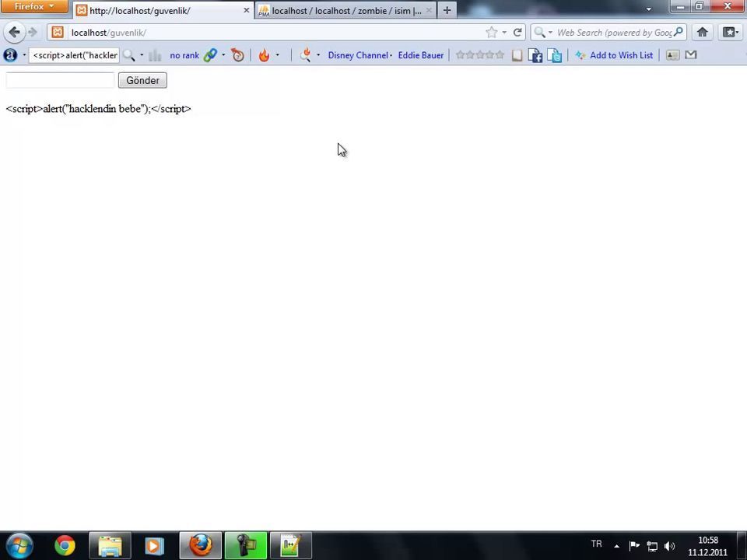Open the taskbar clock and date
The image size is (747, 560).
[707, 546]
